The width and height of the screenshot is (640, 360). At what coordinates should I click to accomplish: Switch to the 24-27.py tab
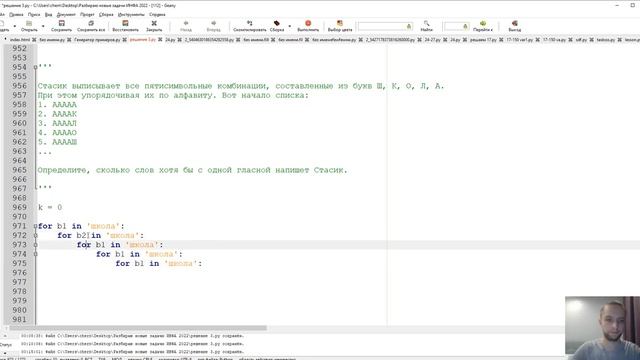point(433,40)
